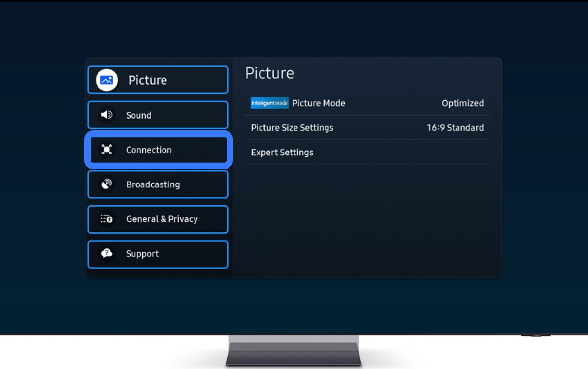588x369 pixels.
Task: Click the Broadcasting satellite dish icon
Action: (107, 184)
